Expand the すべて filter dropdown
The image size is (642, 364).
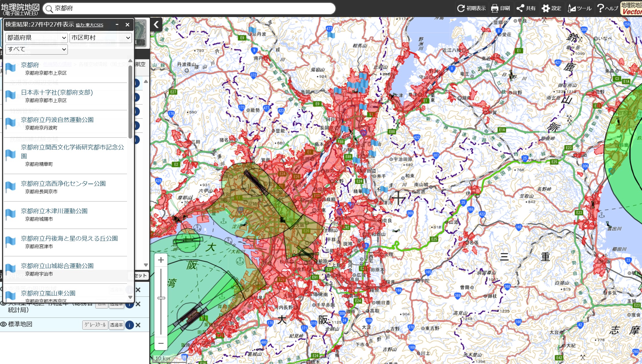coord(37,49)
